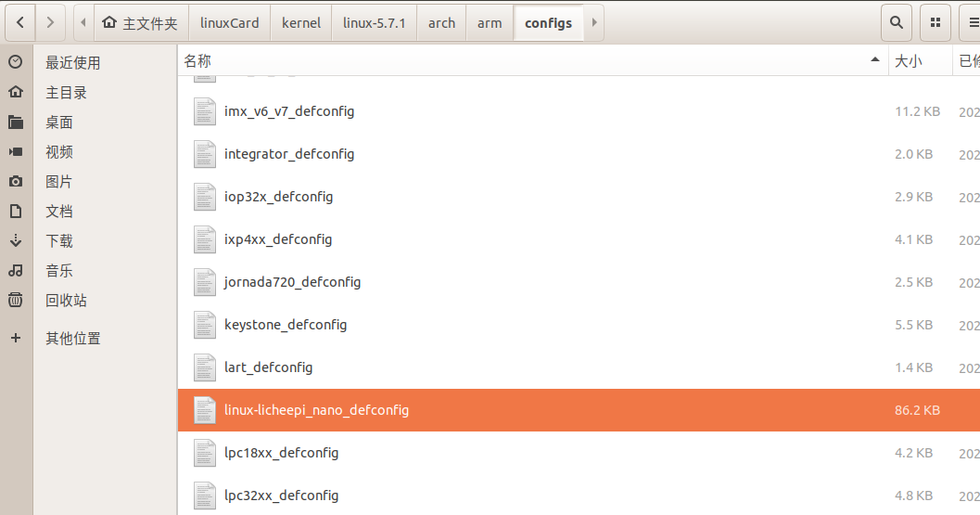Go to linux-5.7.1 folder breadcrumb

point(374,22)
